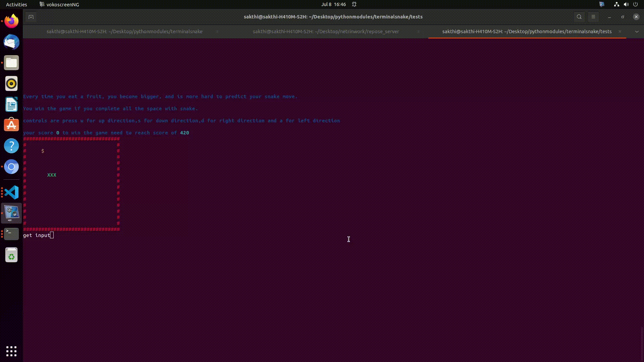Screen dimensions: 644x362
Task: Switch to repose_server terminal tab
Action: click(x=326, y=32)
